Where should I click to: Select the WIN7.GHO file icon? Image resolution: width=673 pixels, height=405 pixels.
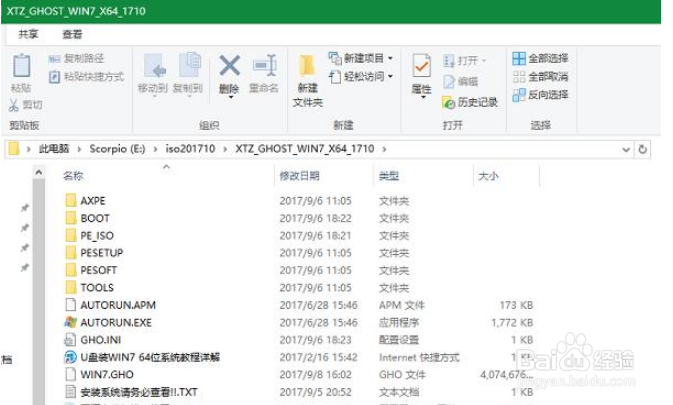(x=70, y=375)
